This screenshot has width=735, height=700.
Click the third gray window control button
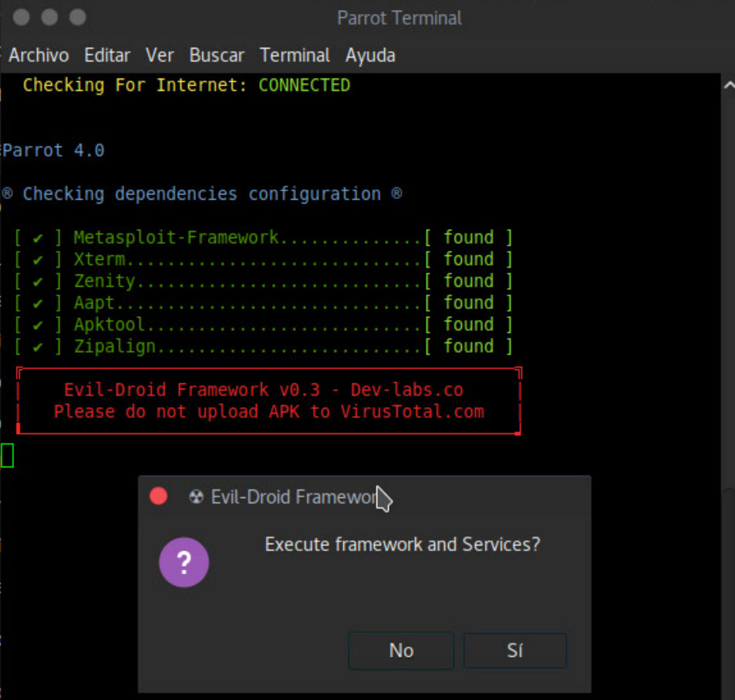click(77, 17)
